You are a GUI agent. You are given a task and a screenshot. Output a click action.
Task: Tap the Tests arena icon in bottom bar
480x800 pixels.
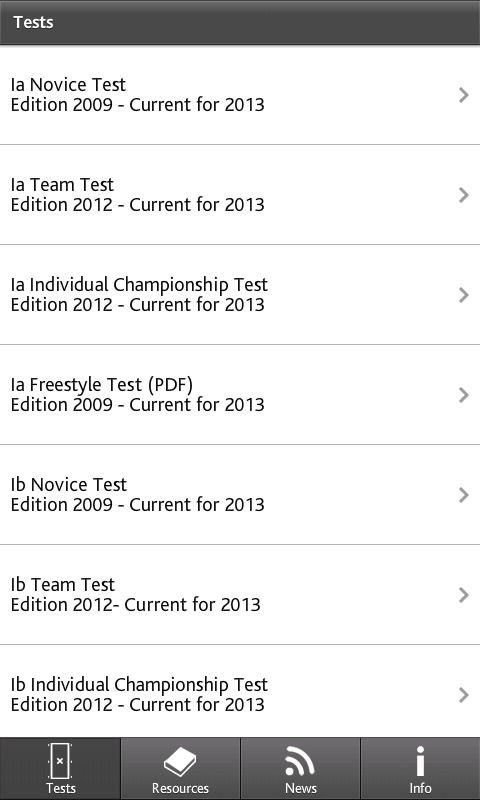(x=60, y=761)
